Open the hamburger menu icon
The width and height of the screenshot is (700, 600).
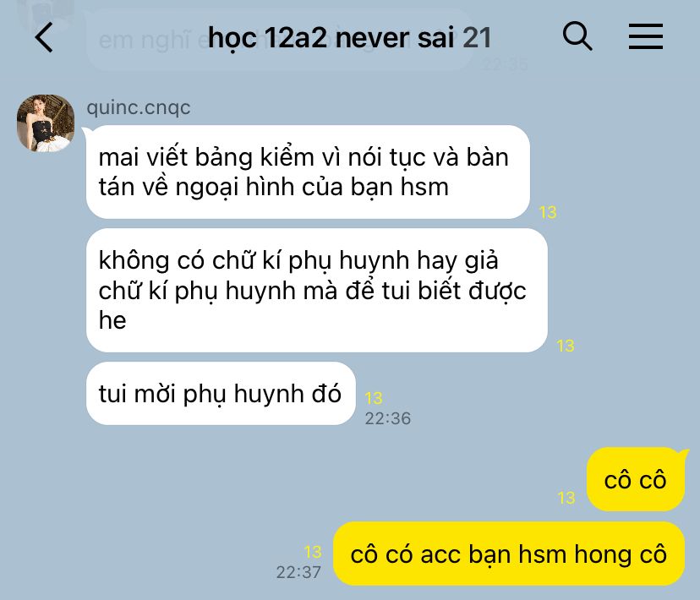click(x=646, y=36)
